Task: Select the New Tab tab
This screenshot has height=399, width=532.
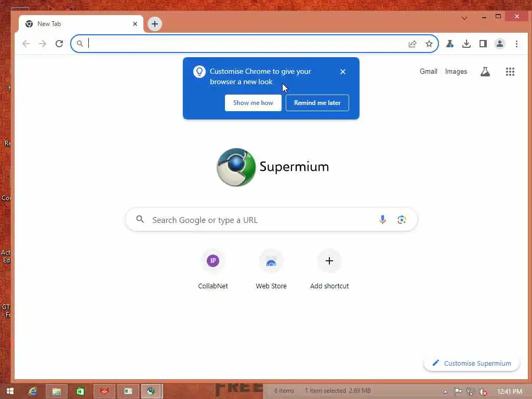Action: [82, 24]
